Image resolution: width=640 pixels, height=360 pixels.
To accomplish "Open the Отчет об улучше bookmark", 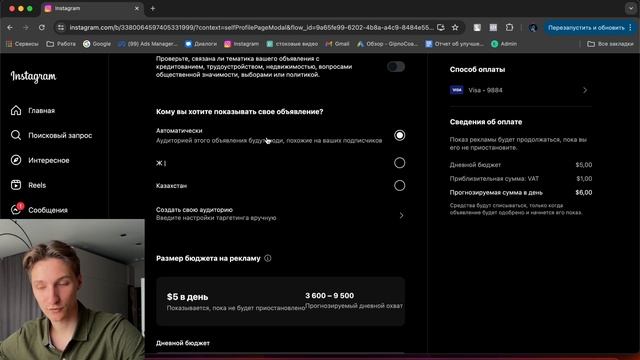I will coord(454,44).
